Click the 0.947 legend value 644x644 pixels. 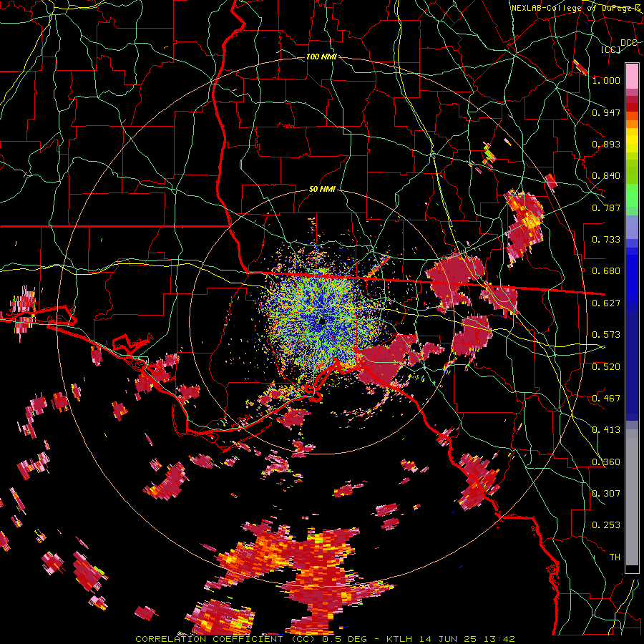pyautogui.click(x=606, y=112)
